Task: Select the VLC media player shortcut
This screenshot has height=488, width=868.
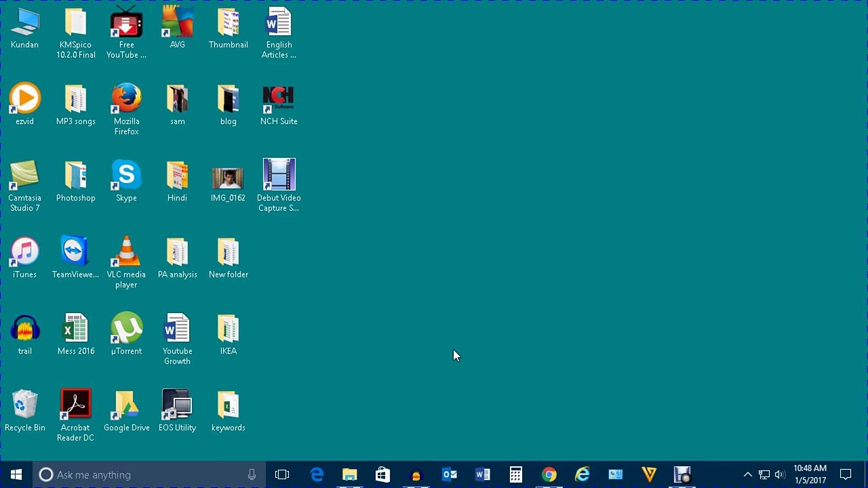Action: (126, 263)
